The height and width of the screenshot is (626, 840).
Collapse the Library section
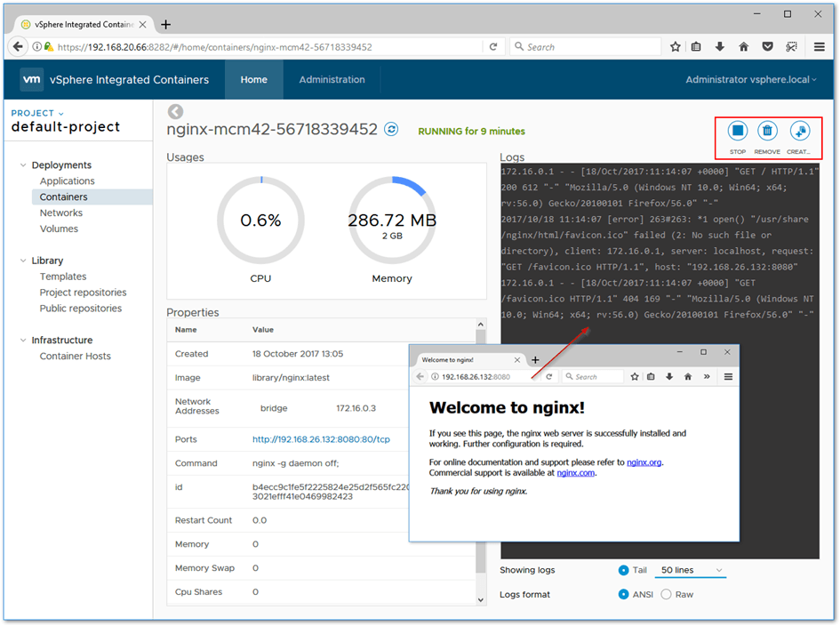coord(23,261)
